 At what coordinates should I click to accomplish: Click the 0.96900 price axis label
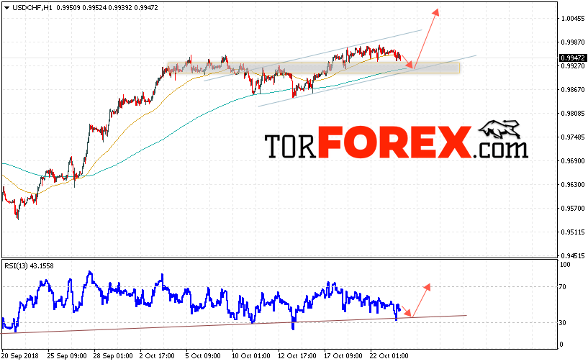pyautogui.click(x=573, y=161)
